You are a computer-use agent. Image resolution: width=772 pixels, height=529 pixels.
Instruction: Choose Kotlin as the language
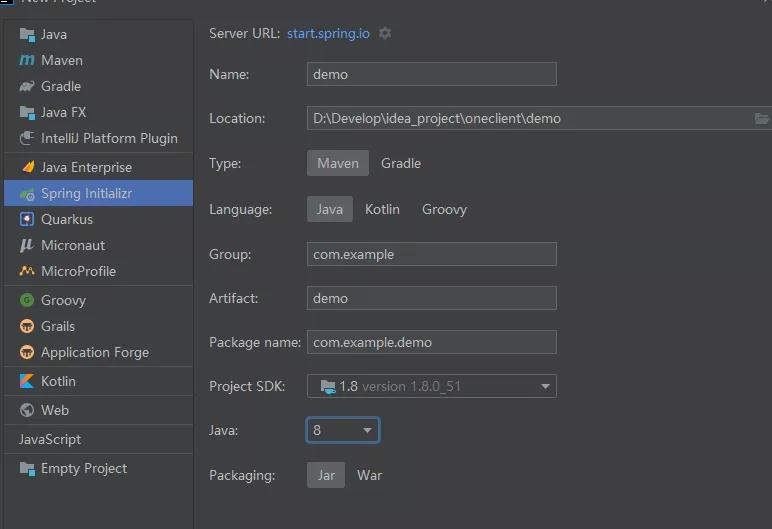click(x=382, y=209)
